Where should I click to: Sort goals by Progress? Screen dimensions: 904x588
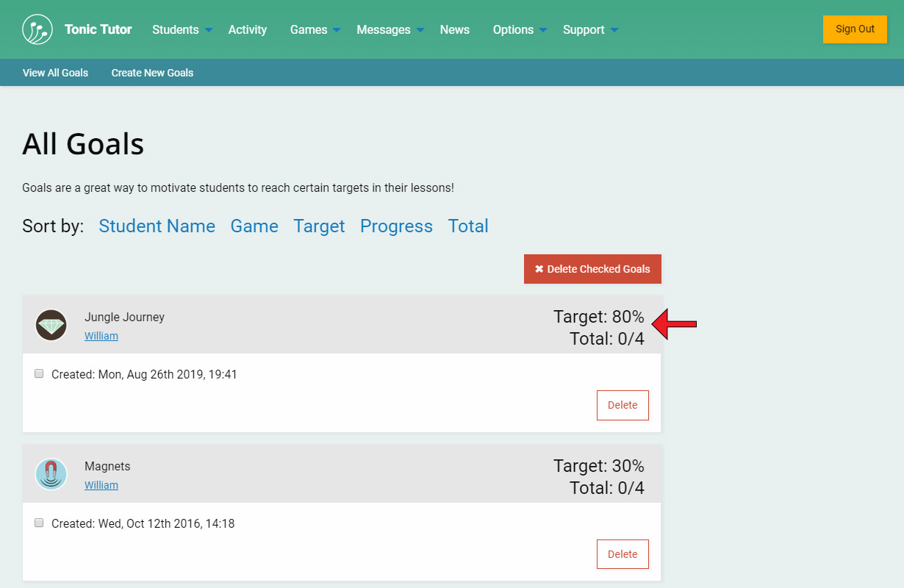[x=396, y=226]
